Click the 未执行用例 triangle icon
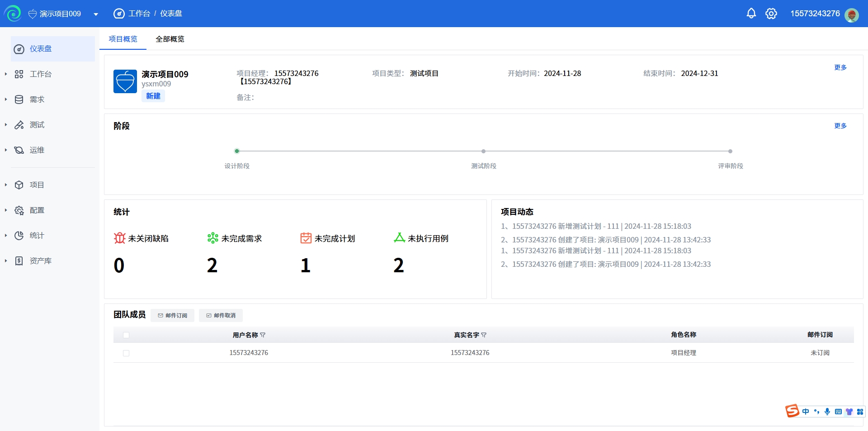The width and height of the screenshot is (868, 431). point(399,238)
